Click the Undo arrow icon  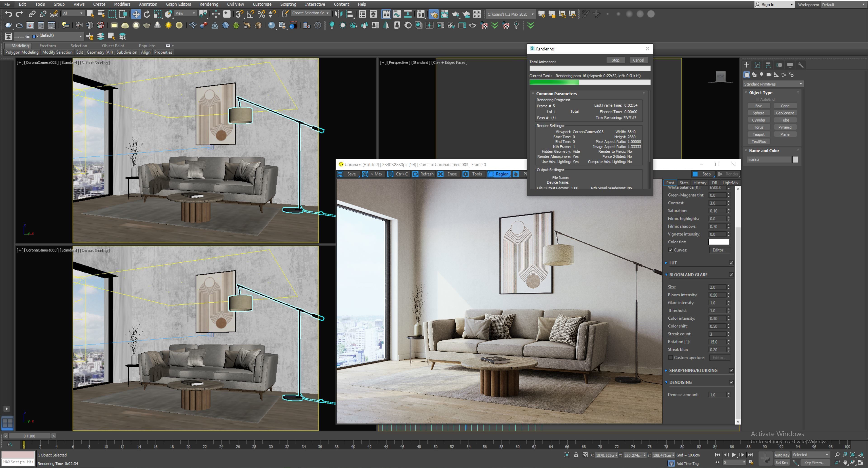(8, 14)
